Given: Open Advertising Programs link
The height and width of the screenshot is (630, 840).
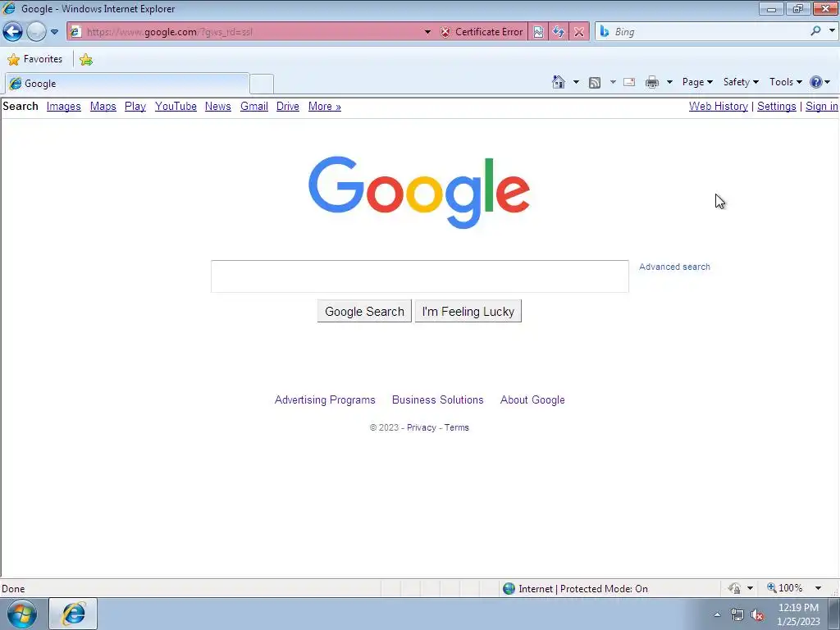Looking at the screenshot, I should [x=325, y=399].
